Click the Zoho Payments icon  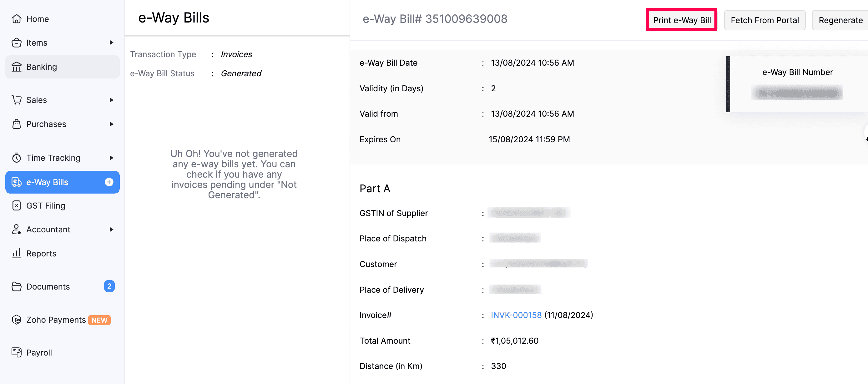click(16, 319)
